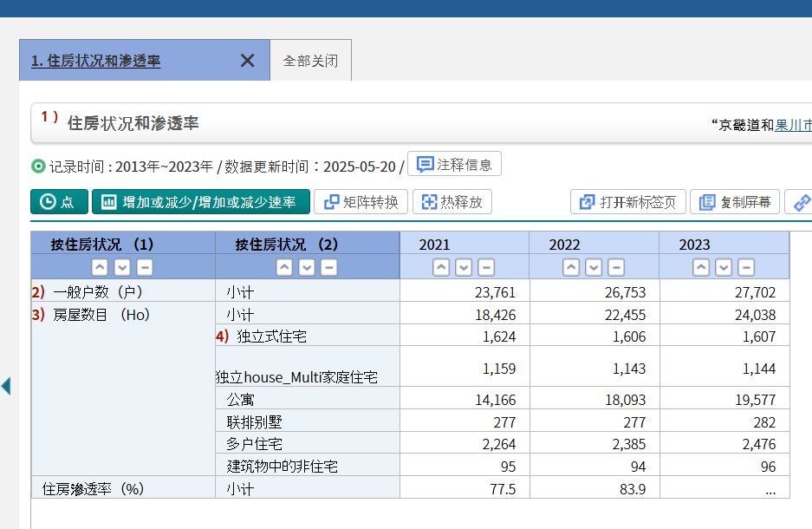This screenshot has width=812, height=529.
Task: Select the 住房渗透率（%） row label
Action: [x=94, y=488]
